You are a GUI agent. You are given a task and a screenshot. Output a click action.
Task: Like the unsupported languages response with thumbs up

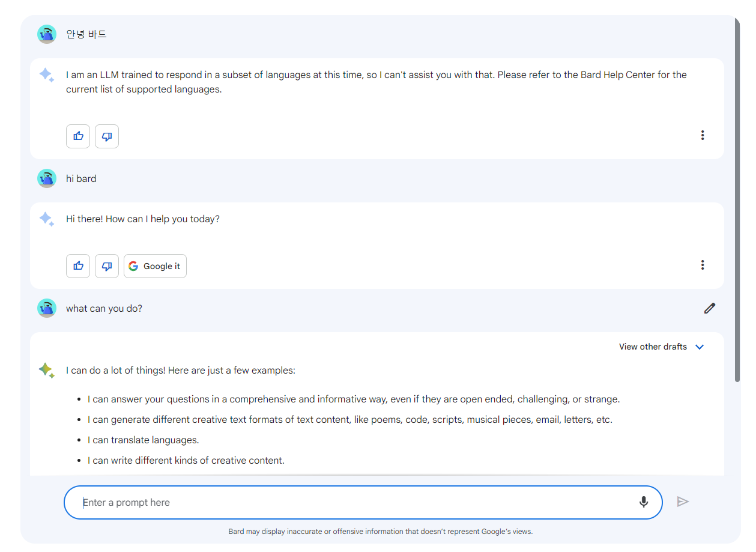(78, 136)
